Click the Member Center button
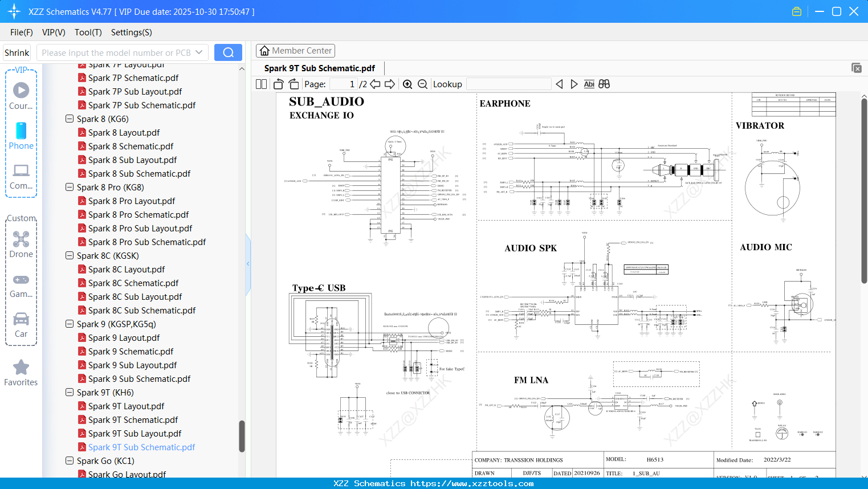 point(295,50)
